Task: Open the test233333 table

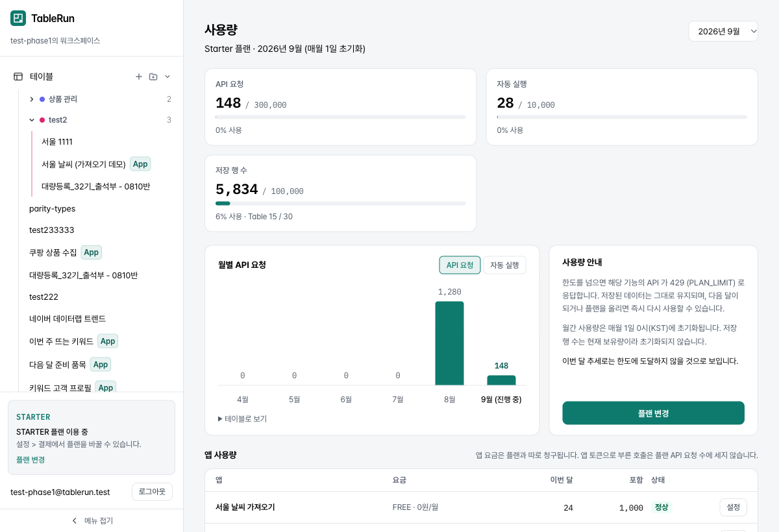Action: click(x=52, y=230)
